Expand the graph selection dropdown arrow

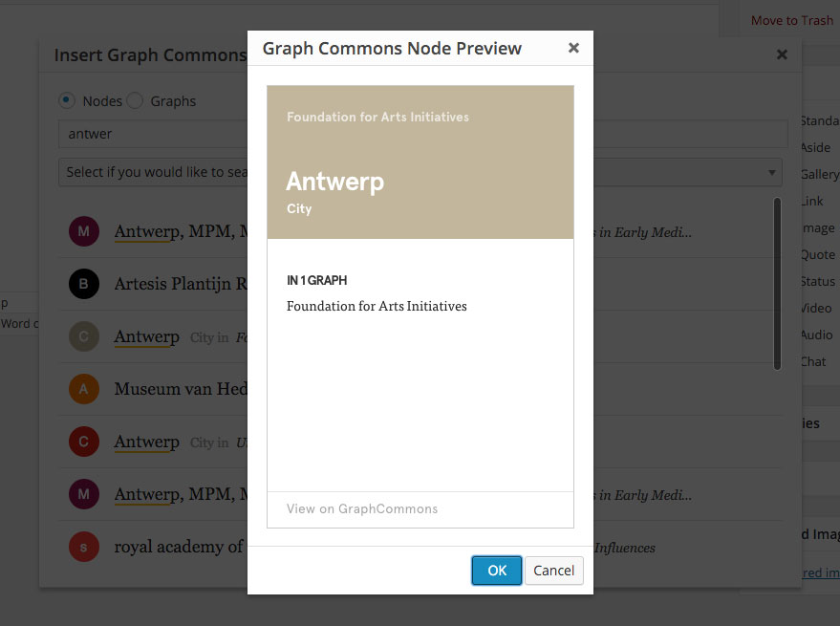772,173
